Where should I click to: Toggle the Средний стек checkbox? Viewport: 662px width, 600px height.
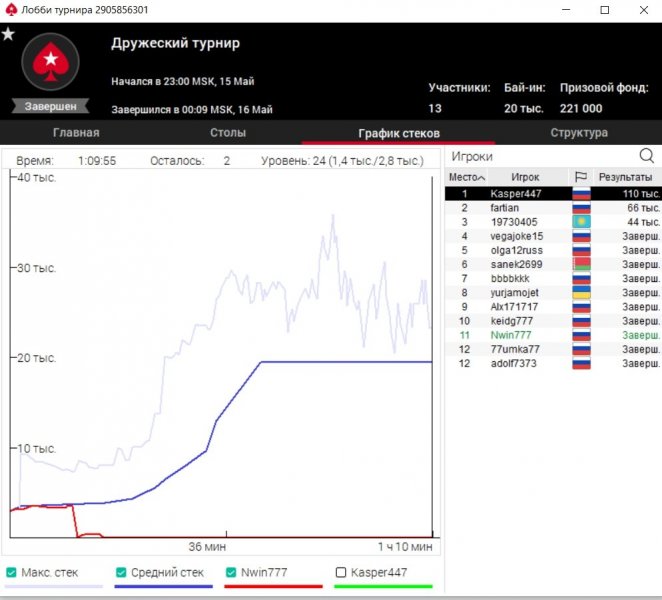[x=121, y=573]
